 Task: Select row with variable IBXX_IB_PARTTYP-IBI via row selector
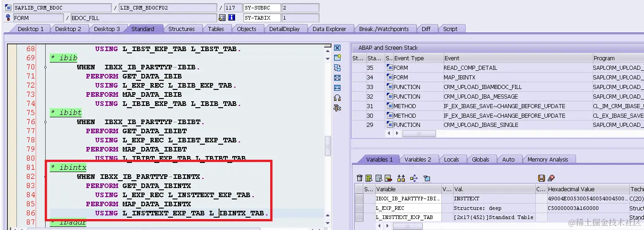[x=359, y=199]
